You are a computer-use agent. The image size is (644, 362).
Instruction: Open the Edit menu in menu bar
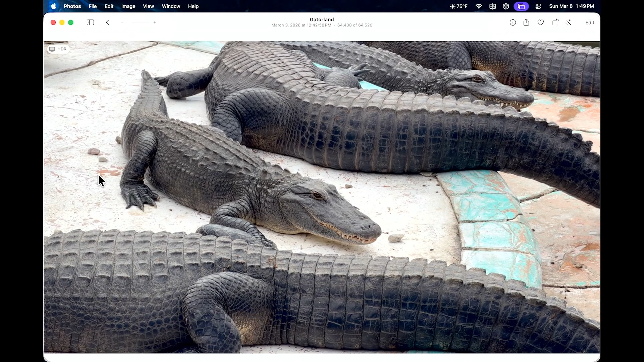[109, 6]
